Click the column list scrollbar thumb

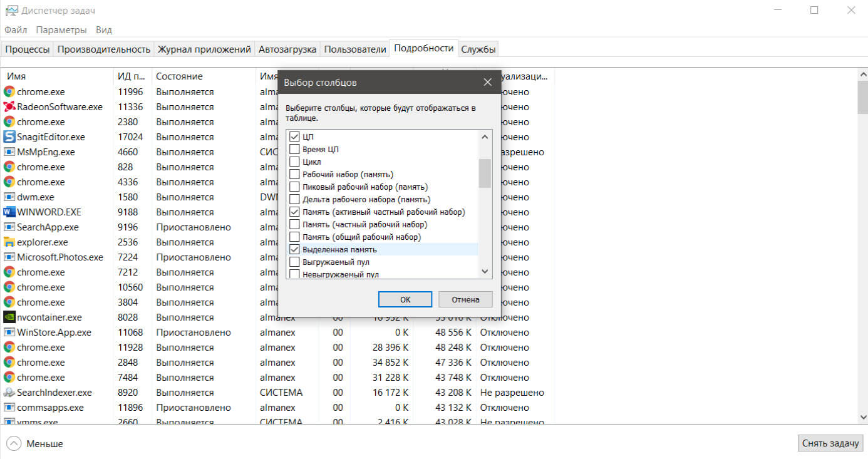click(x=485, y=173)
